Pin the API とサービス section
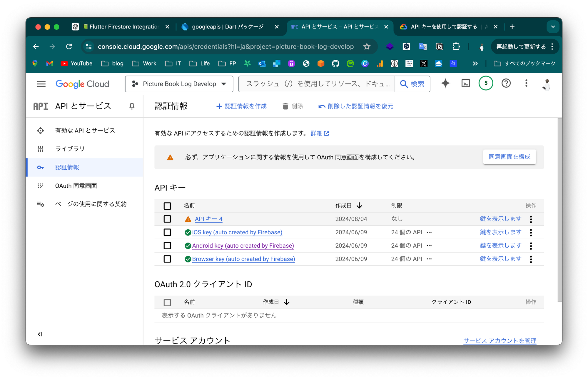588x379 pixels. (132, 106)
